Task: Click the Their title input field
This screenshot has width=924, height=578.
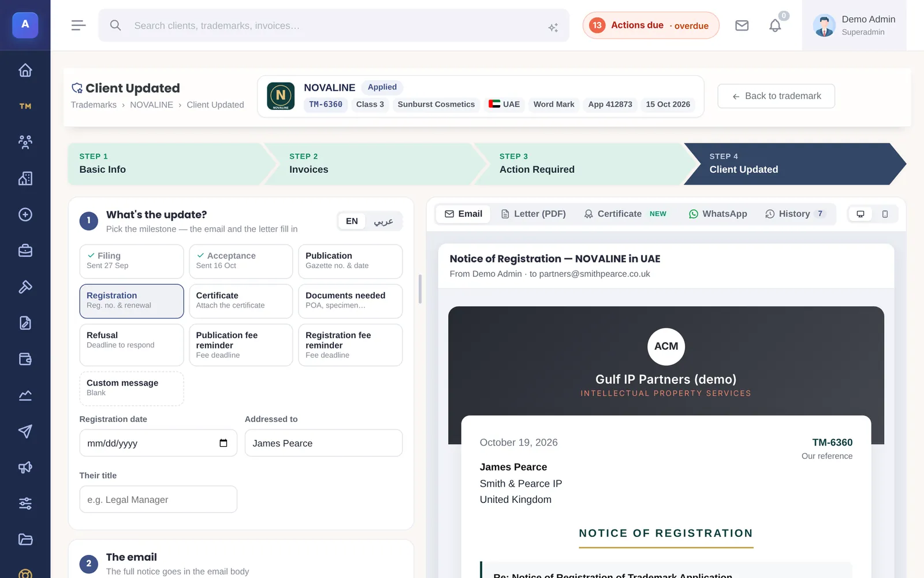Action: (158, 499)
